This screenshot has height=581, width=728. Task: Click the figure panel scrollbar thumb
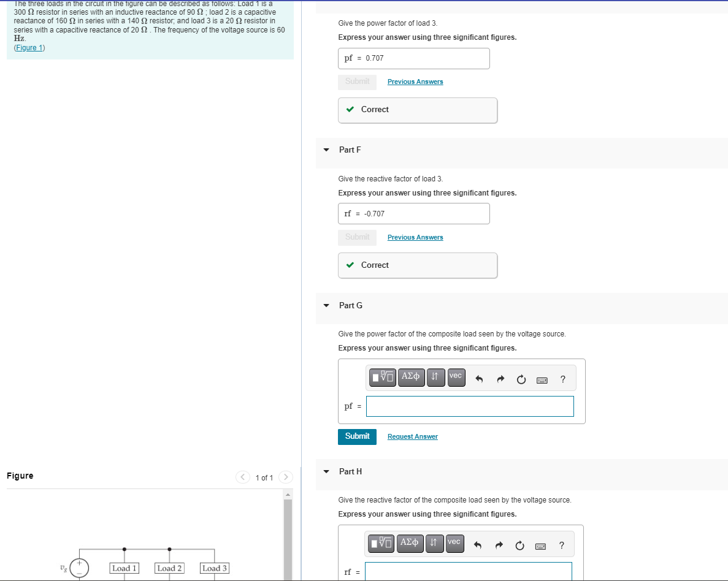288,539
